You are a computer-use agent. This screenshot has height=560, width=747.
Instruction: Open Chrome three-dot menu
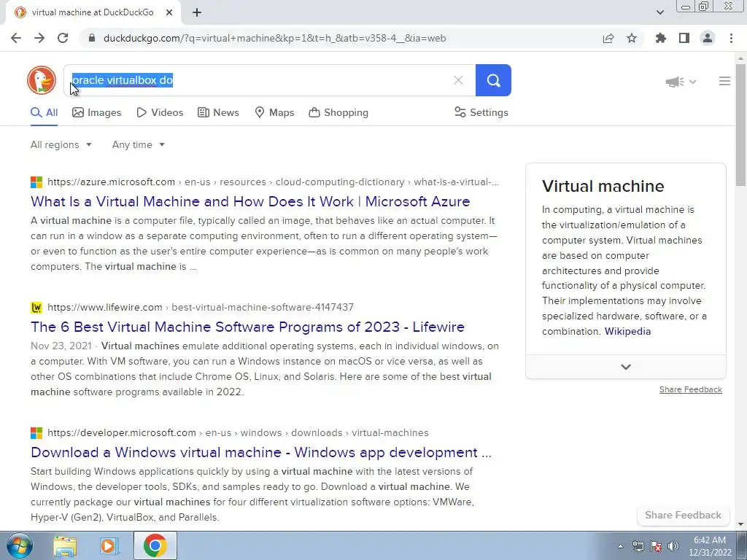(x=731, y=38)
